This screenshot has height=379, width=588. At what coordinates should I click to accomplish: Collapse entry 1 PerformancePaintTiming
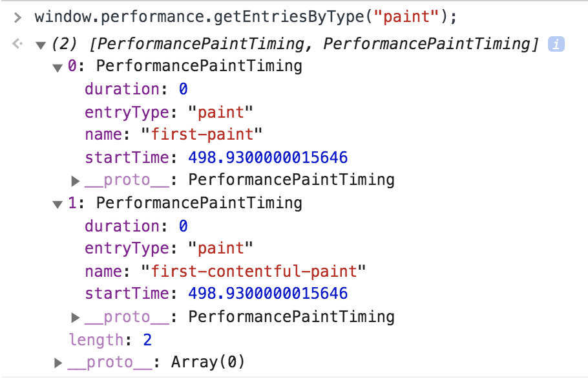58,204
